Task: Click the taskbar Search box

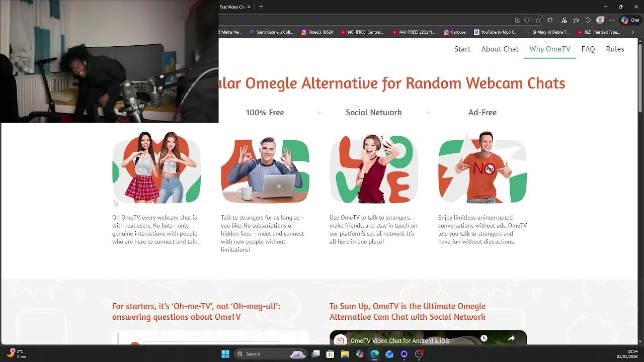Action: click(272, 354)
